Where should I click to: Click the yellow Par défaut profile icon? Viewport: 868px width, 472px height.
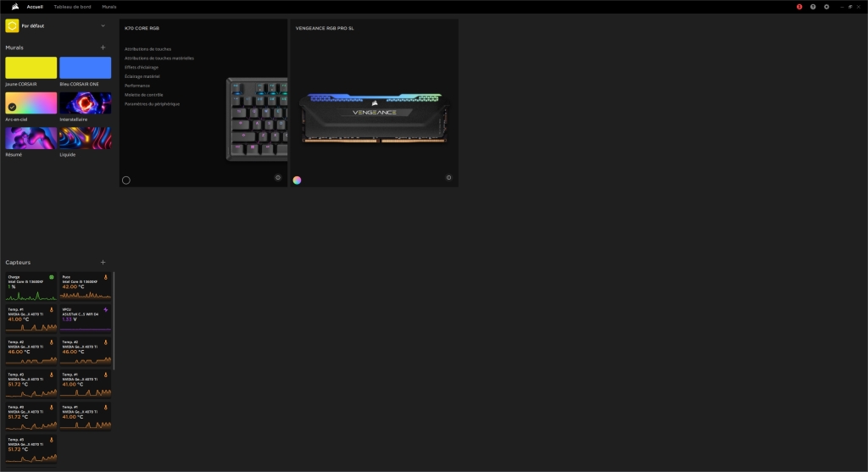12,26
